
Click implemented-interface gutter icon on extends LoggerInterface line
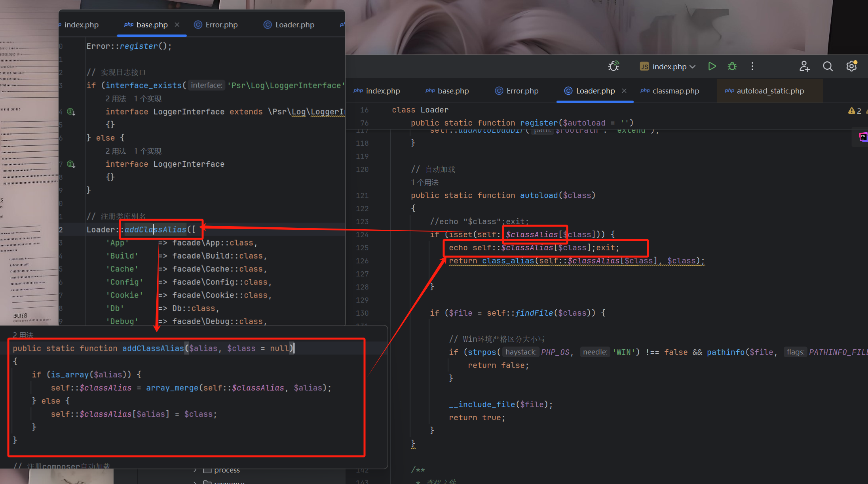pyautogui.click(x=71, y=112)
